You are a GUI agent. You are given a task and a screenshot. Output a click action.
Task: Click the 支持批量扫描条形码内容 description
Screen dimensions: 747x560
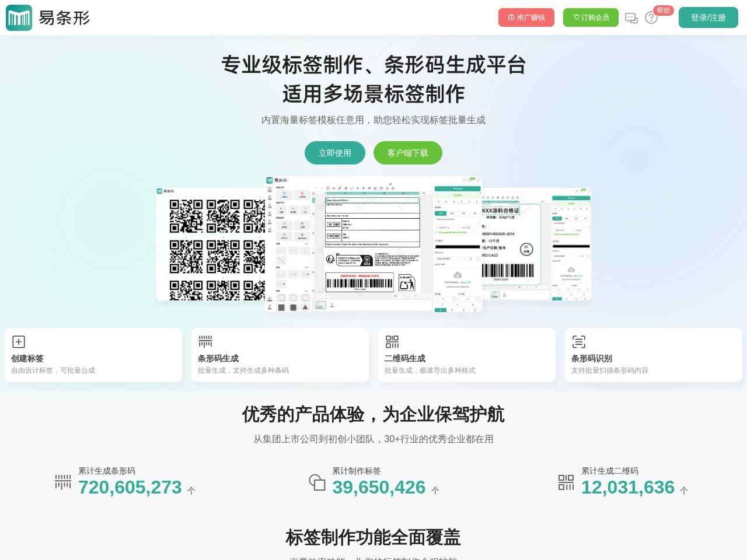click(x=610, y=370)
